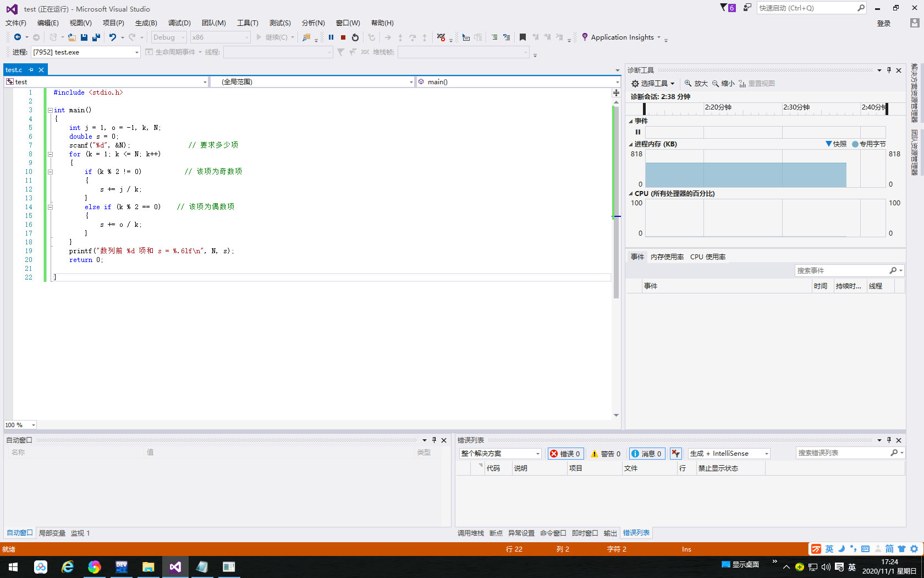Click the Show Next Statement toolbar icon

388,37
